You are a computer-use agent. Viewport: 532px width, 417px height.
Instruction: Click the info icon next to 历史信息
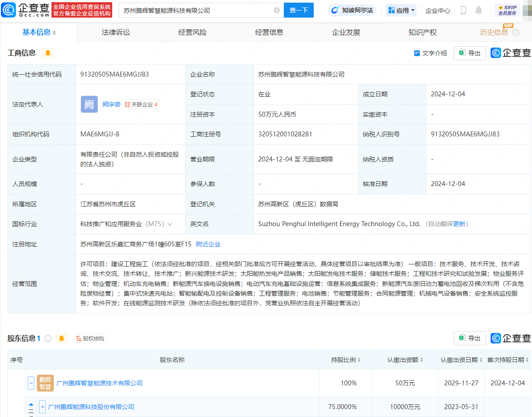515,33
